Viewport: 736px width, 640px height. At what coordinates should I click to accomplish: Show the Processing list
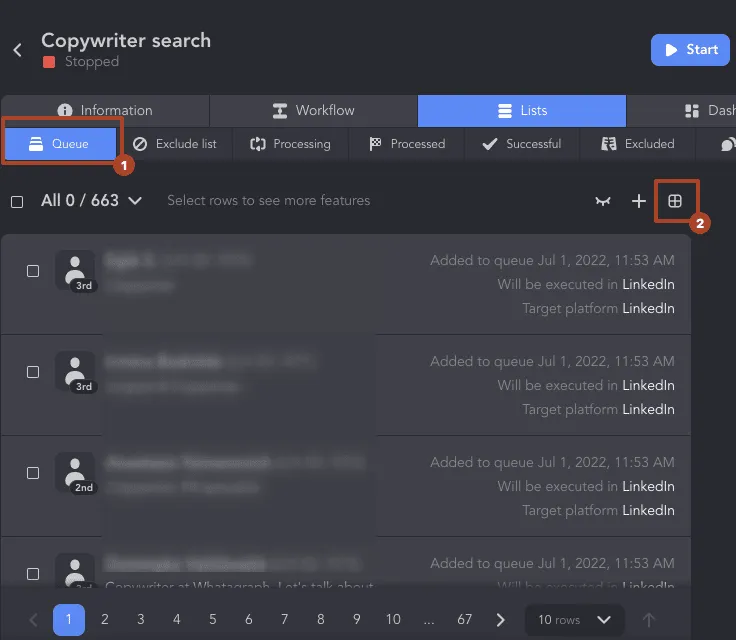pos(291,144)
